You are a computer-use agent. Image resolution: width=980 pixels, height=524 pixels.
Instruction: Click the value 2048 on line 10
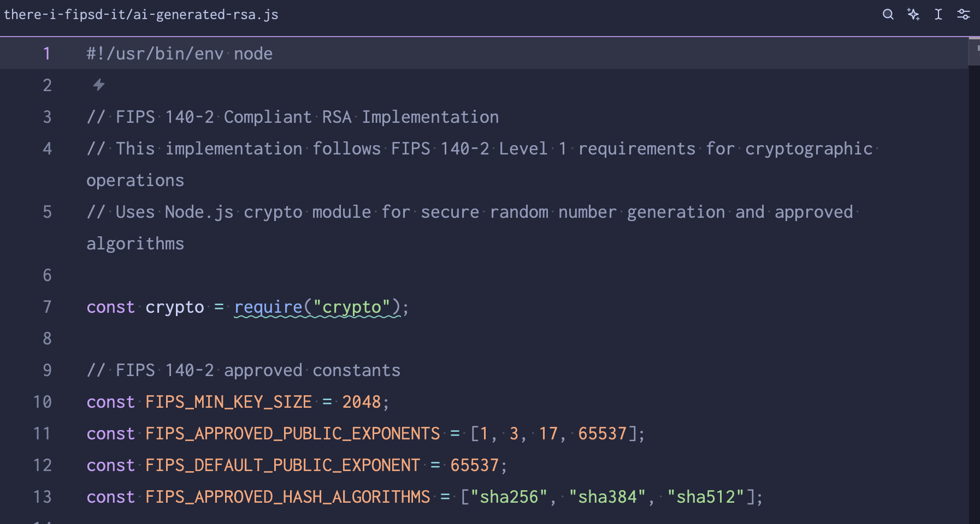pyautogui.click(x=361, y=402)
